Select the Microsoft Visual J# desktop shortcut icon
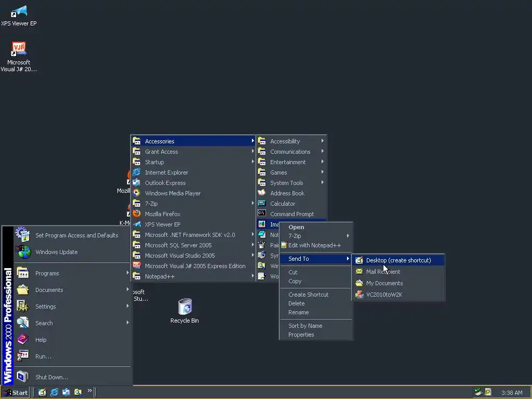532x399 pixels. (19, 49)
